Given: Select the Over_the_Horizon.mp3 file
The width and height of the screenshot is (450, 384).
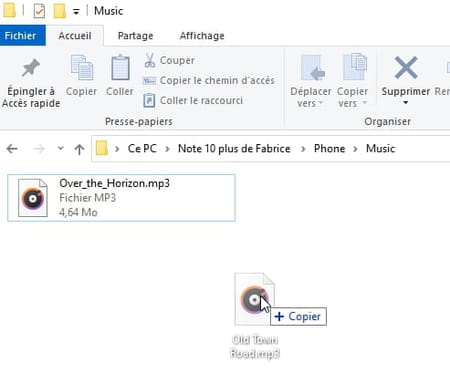Looking at the screenshot, I should coord(121,198).
